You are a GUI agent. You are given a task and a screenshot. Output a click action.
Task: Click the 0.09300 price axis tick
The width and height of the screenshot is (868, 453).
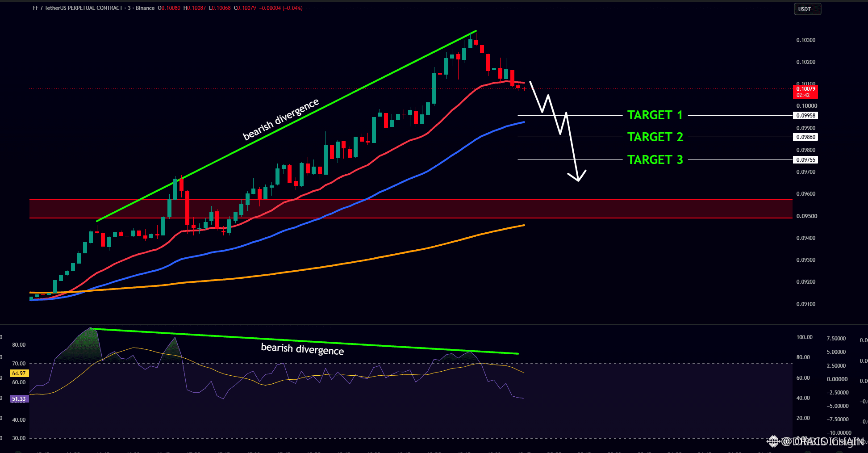pyautogui.click(x=806, y=260)
